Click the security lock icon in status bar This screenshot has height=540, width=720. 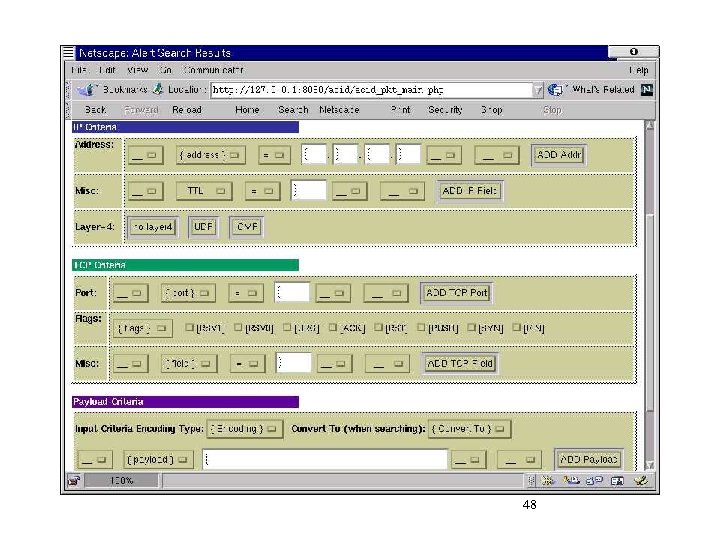point(74,481)
